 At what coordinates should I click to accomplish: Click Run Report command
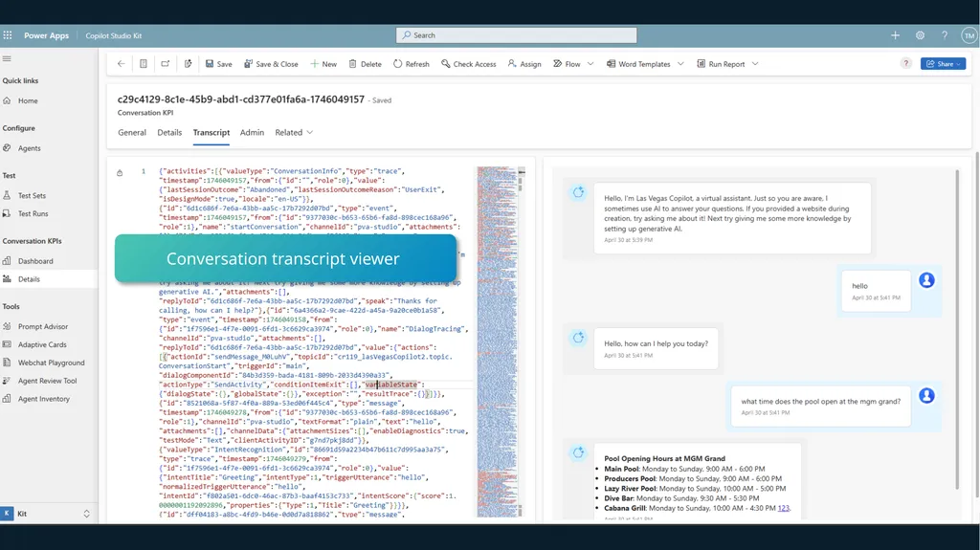click(721, 64)
